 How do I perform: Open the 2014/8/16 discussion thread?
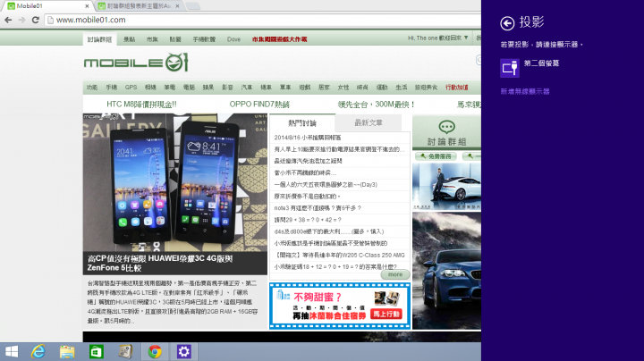pos(308,138)
